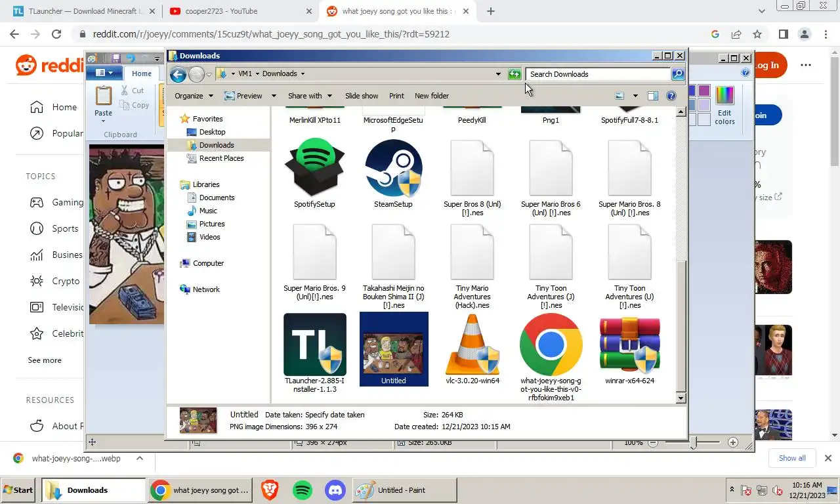
Task: Click the file list scrollbar down arrow
Action: [681, 398]
